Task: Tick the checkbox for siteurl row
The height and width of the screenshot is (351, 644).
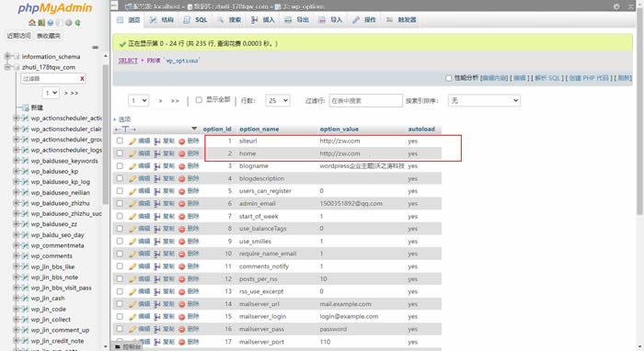Action: click(x=120, y=141)
